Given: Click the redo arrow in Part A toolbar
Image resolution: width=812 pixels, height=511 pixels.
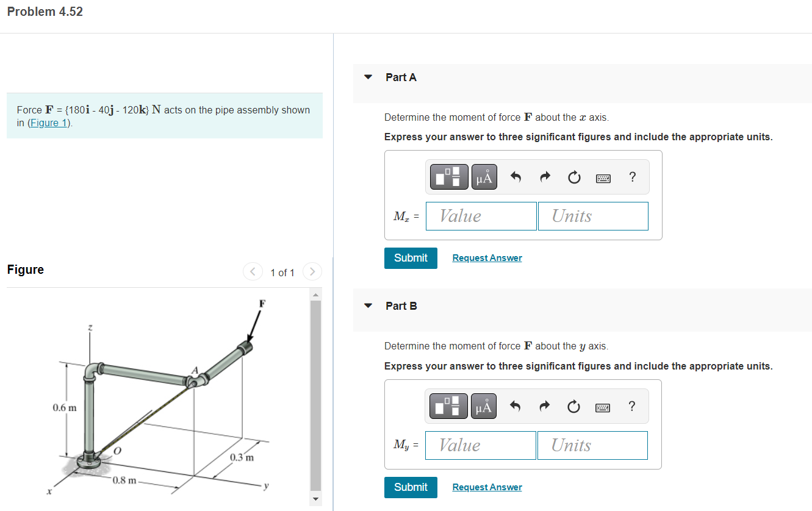Looking at the screenshot, I should [544, 176].
